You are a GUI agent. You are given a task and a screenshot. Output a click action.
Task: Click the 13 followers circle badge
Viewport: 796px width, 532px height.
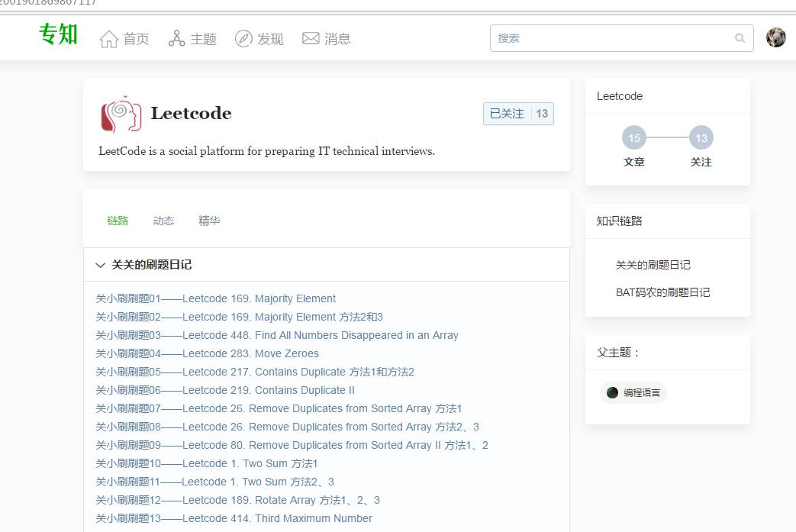click(x=701, y=137)
